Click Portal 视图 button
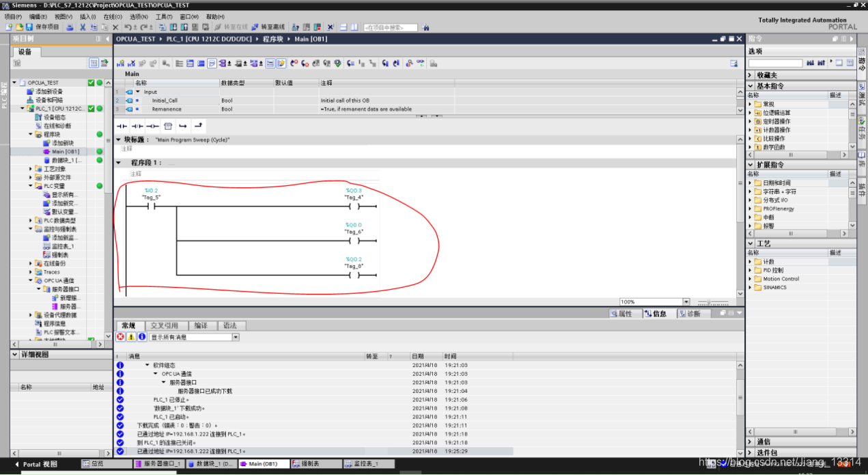 tap(36, 464)
